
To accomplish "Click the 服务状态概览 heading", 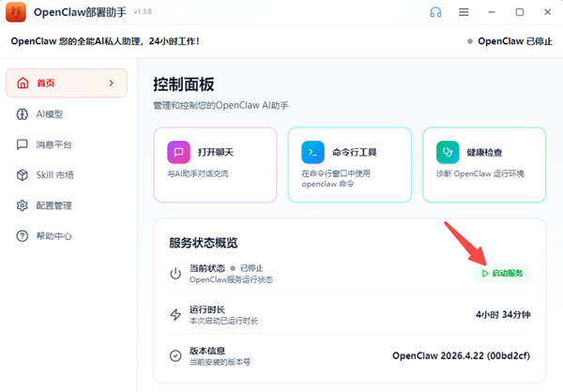I will click(x=204, y=243).
